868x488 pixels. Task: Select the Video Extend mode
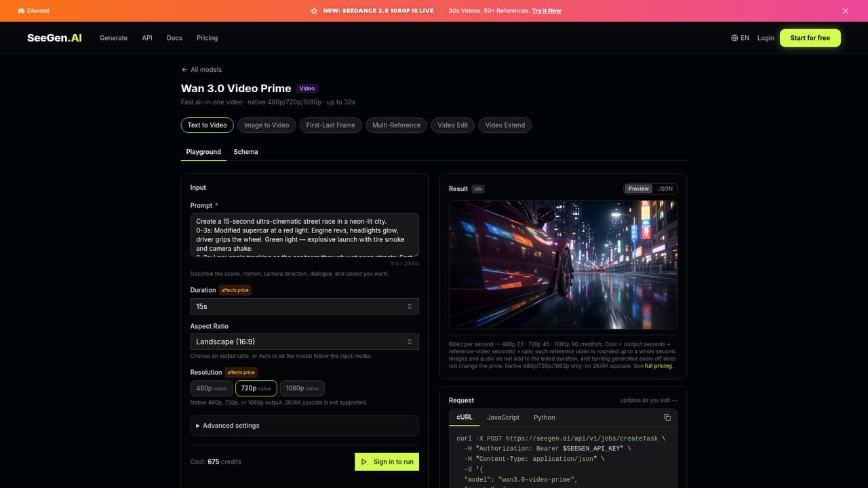tap(505, 125)
